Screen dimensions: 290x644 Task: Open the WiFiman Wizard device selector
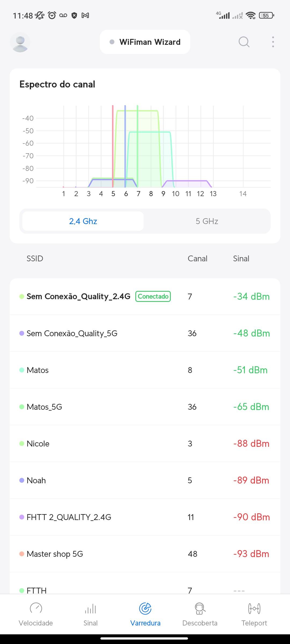pos(145,42)
